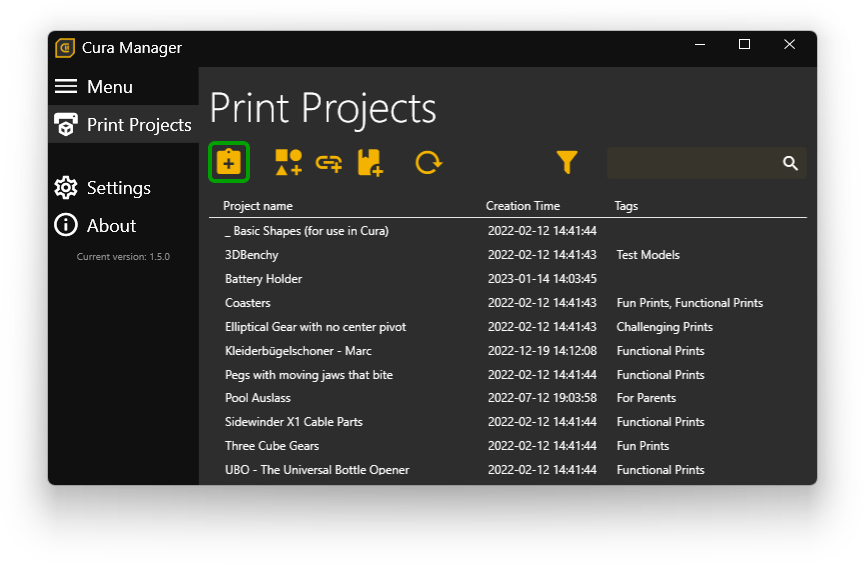Click the 'Fun Prints' tag of Three Cube Gears
This screenshot has height=565, width=865.
pyautogui.click(x=643, y=446)
